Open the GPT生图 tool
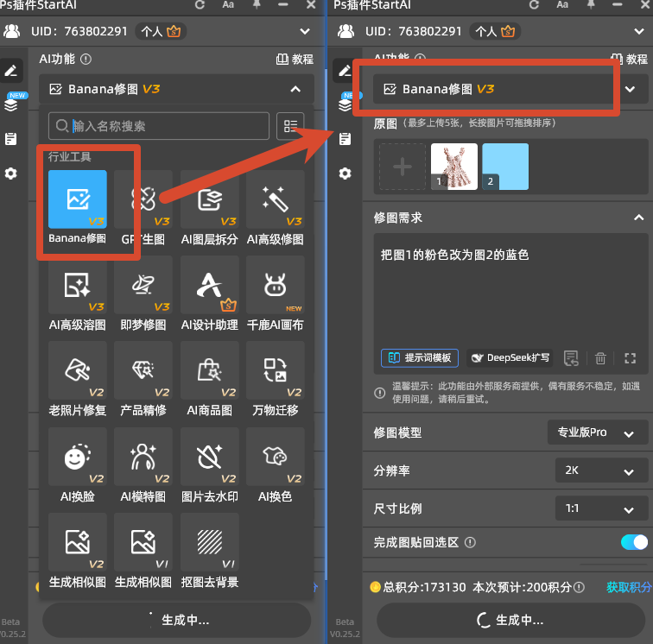 click(x=143, y=199)
